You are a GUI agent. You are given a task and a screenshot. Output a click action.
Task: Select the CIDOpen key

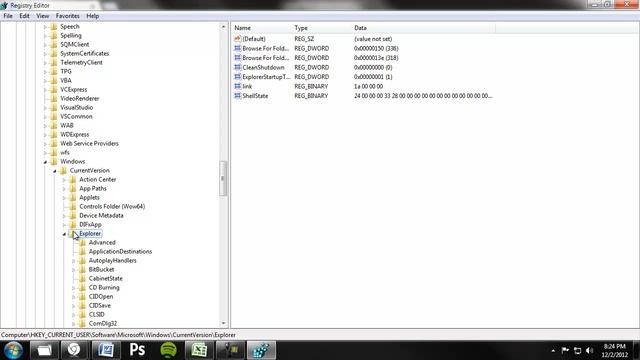pos(101,296)
